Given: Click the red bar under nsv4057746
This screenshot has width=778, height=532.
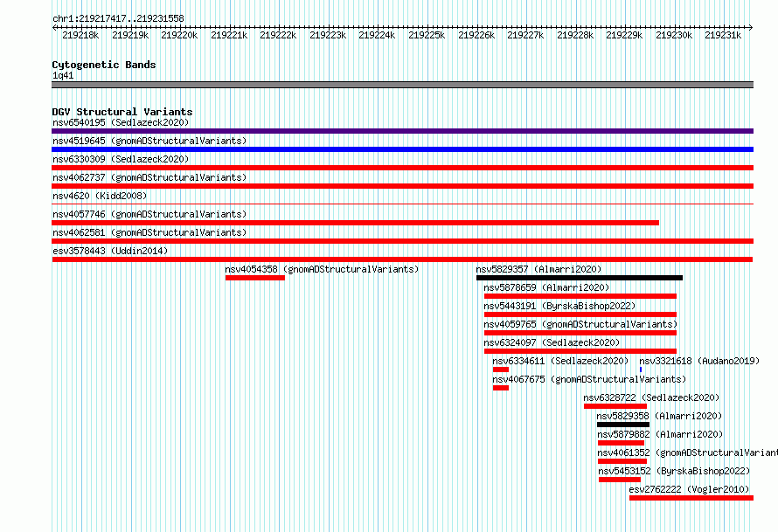Looking at the screenshot, I should (x=355, y=223).
